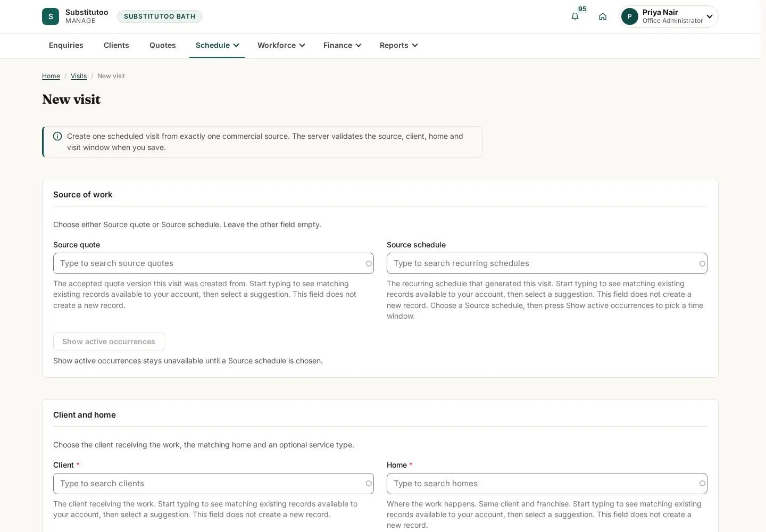This screenshot has width=766, height=532.
Task: Click the search indicator in Source schedule field
Action: [702, 263]
